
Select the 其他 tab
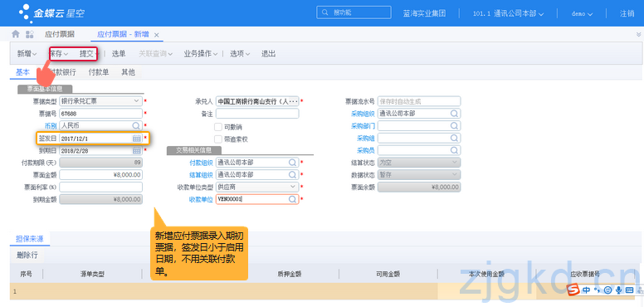[x=128, y=72]
